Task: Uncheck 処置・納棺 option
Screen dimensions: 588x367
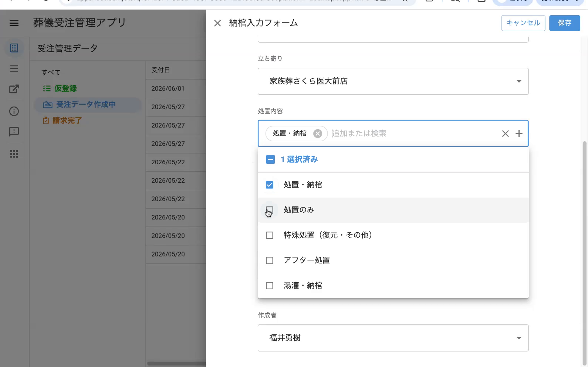Action: pos(270,185)
